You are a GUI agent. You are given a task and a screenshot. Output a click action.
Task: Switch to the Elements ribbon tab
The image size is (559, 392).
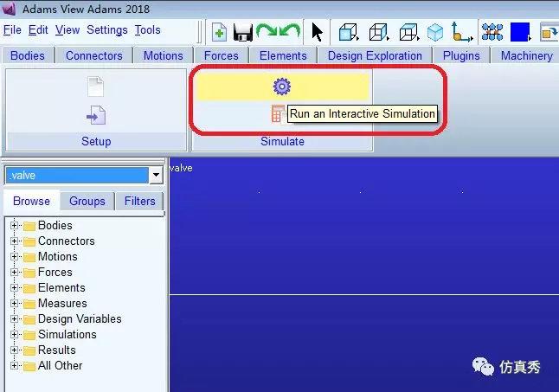[283, 55]
